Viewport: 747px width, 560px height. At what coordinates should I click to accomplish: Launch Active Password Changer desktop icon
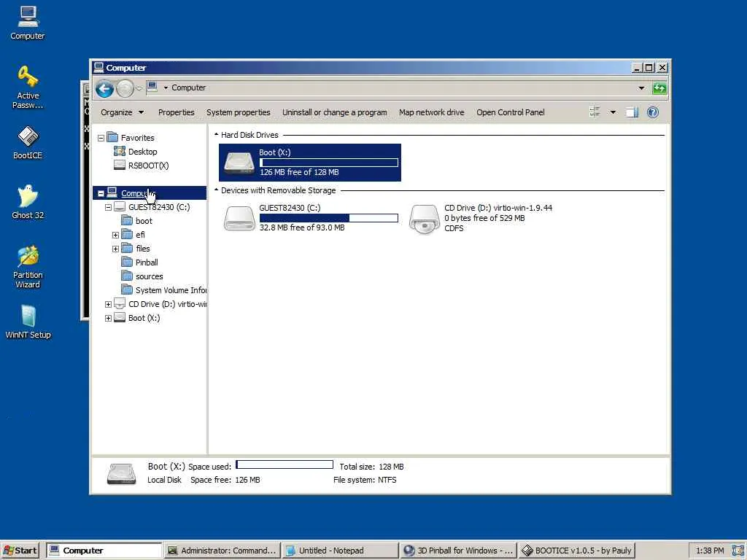(28, 87)
